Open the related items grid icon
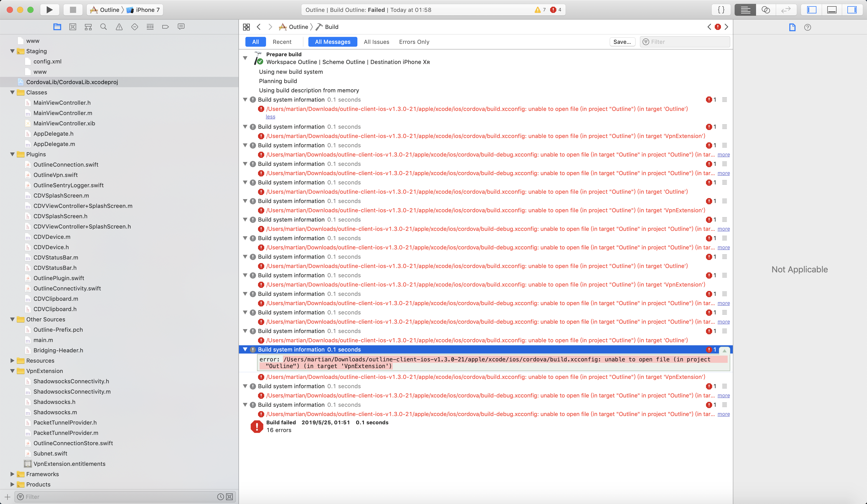867x504 pixels. [246, 27]
